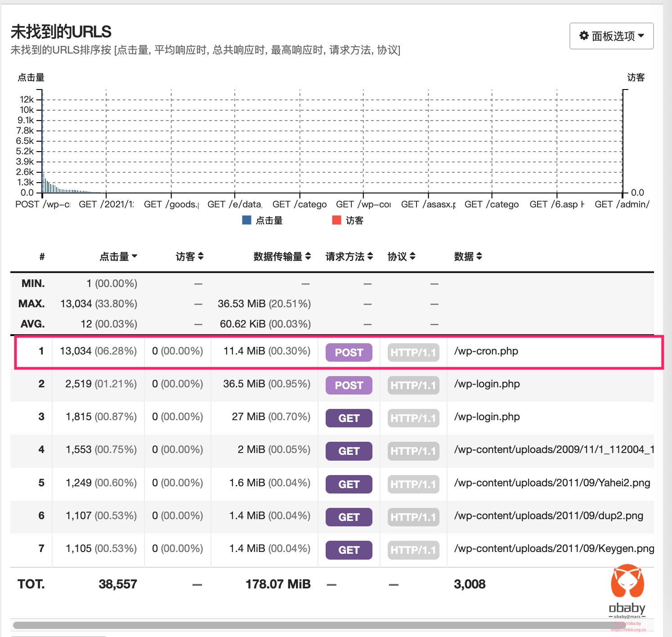The height and width of the screenshot is (637, 672).
Task: Click the horizontal scrollbar at bottom
Action: tap(315, 625)
